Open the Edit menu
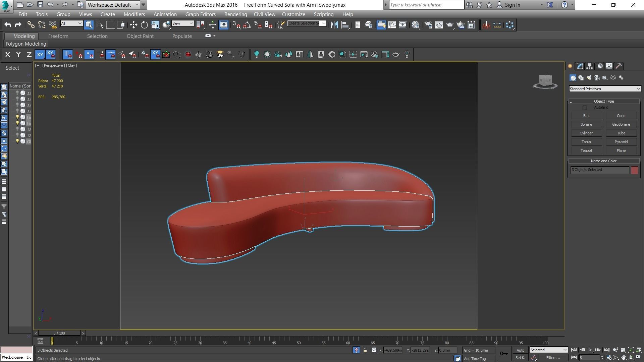Viewport: 644px width, 362px height. [23, 14]
